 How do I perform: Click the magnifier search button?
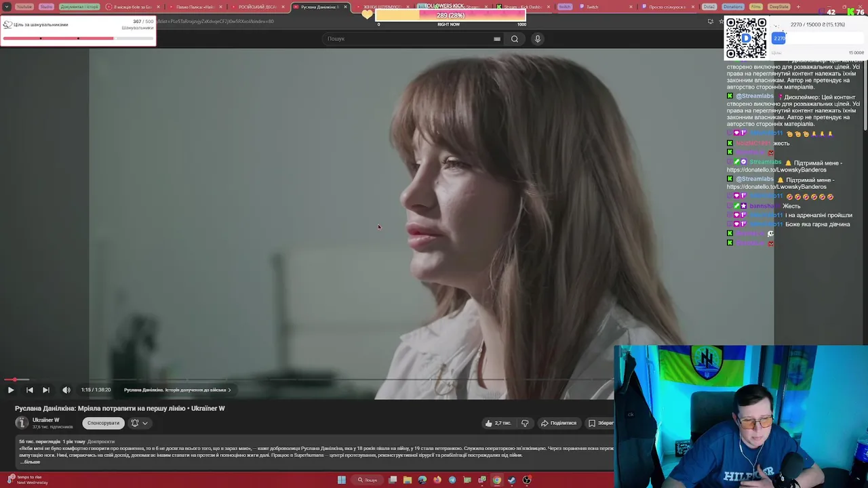point(515,39)
